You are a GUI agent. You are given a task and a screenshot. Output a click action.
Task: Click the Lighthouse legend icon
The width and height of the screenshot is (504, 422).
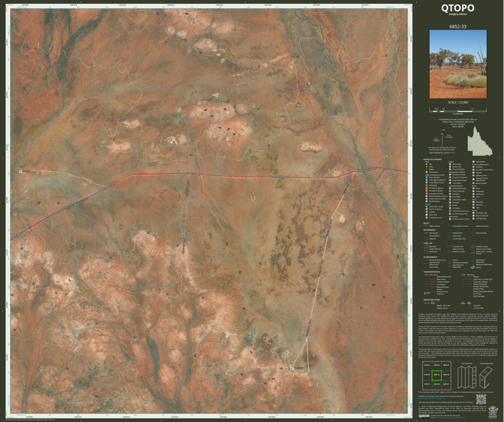click(x=473, y=194)
